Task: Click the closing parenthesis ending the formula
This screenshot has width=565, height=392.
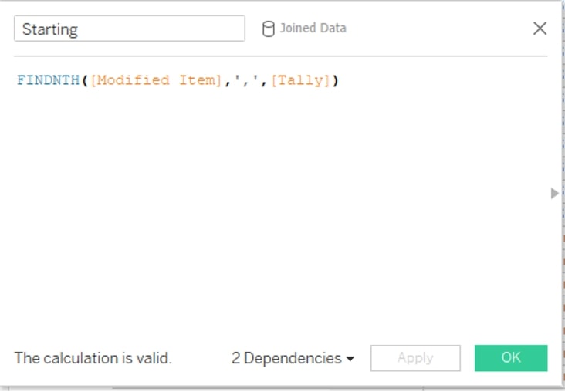Action: (x=336, y=80)
